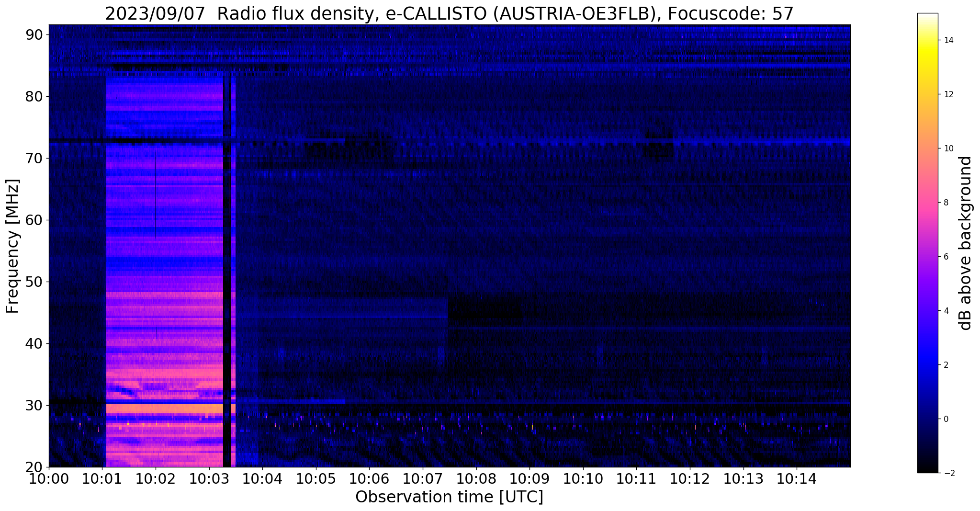The width and height of the screenshot is (980, 511).
Task: Click the 10:08 time tick label
Action: (476, 478)
